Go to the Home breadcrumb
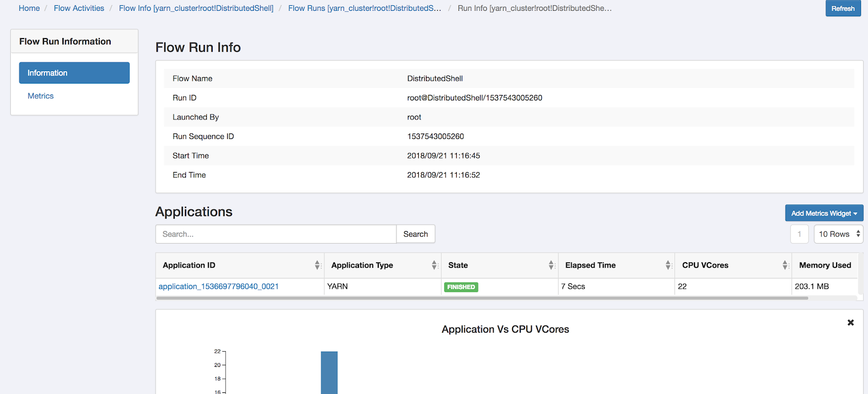 pyautogui.click(x=29, y=8)
